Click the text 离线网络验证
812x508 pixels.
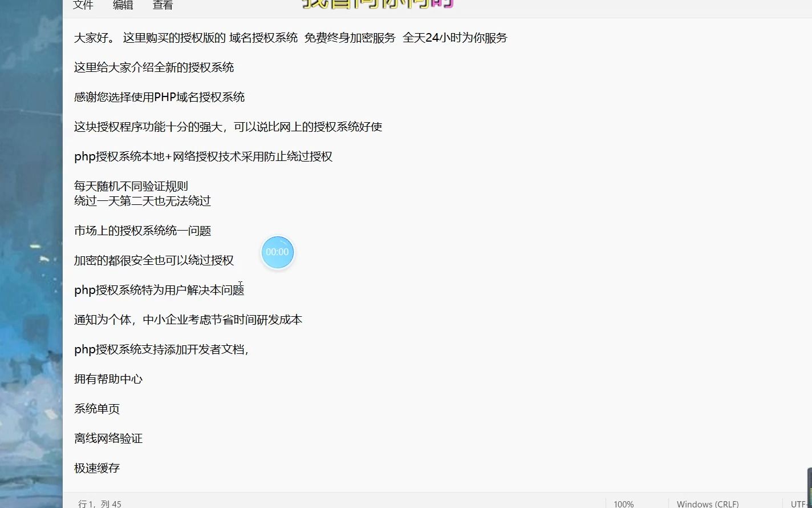pyautogui.click(x=108, y=438)
